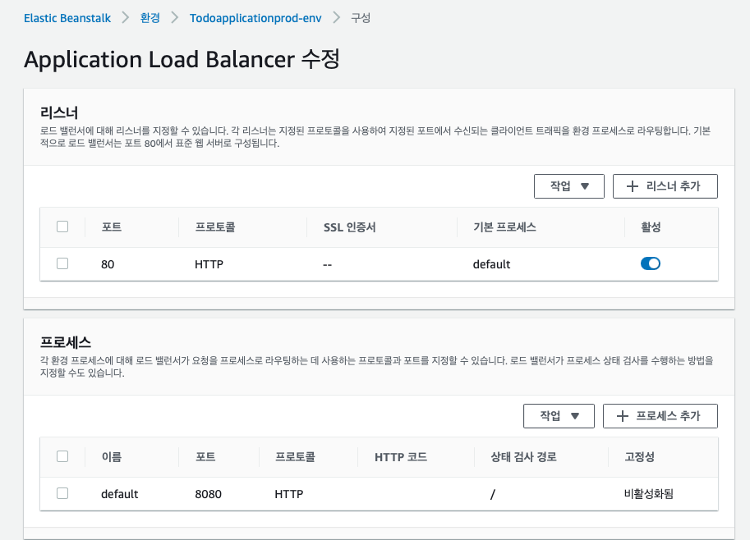The image size is (750, 540).
Task: Check the default process row checkbox
Action: coord(62,493)
